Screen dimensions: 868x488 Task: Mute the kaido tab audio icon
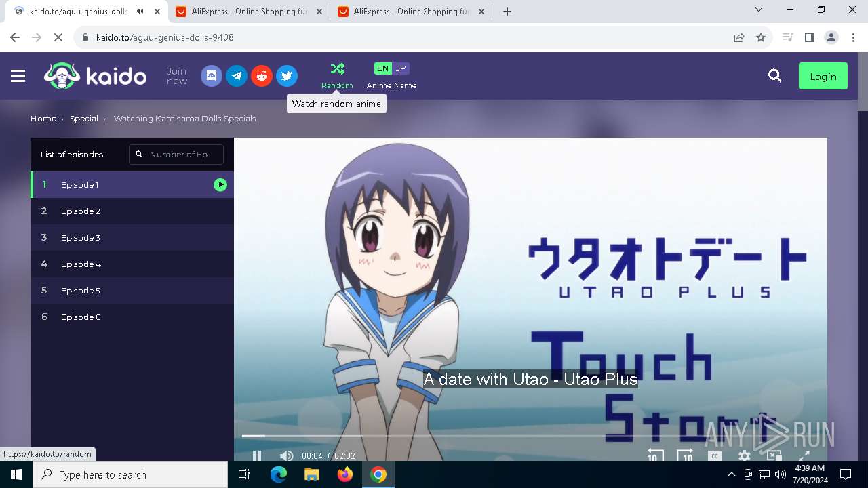click(140, 12)
